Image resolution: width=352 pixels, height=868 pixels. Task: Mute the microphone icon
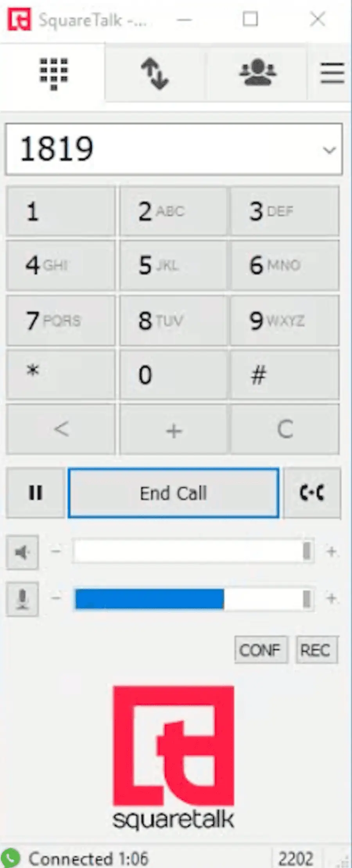pos(22,599)
